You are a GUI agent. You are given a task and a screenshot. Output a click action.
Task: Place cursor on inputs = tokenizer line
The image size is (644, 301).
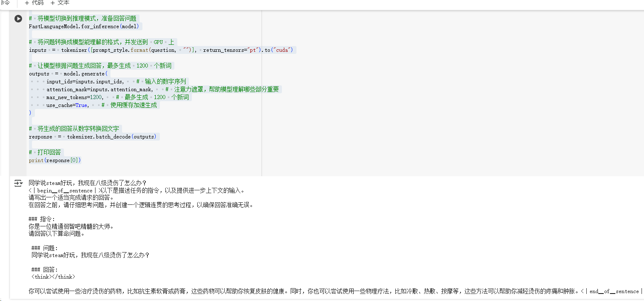tap(162, 50)
